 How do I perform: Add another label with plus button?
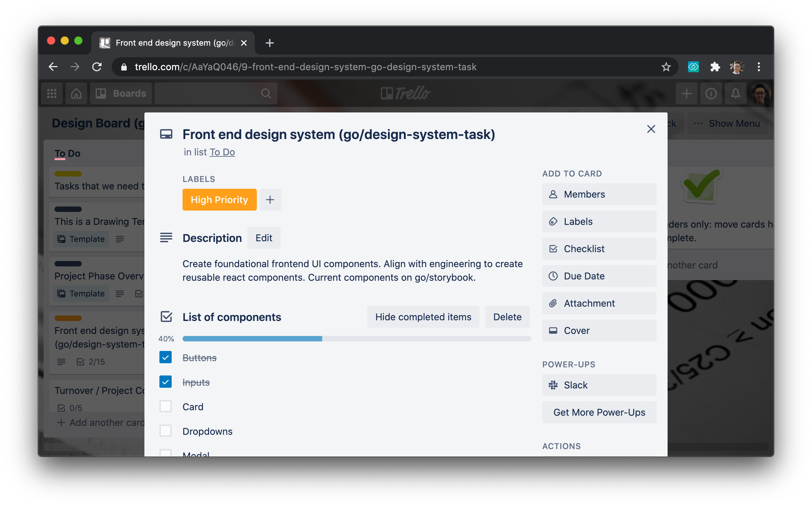[x=270, y=200]
